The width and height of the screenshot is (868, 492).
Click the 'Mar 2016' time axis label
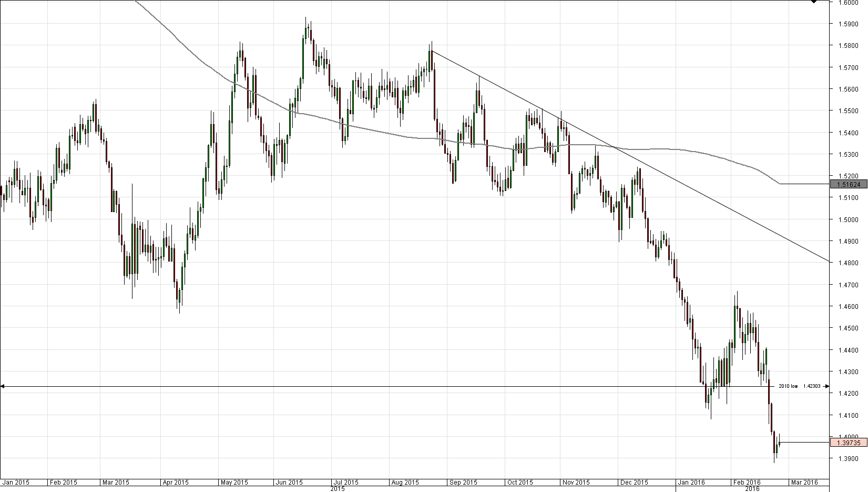pyautogui.click(x=804, y=482)
